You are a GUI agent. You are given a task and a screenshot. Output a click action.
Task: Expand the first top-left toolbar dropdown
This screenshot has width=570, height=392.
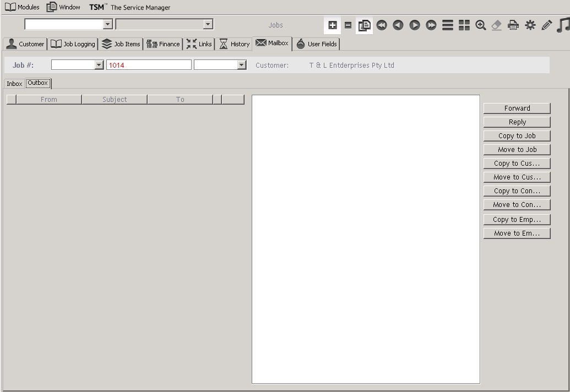click(108, 24)
